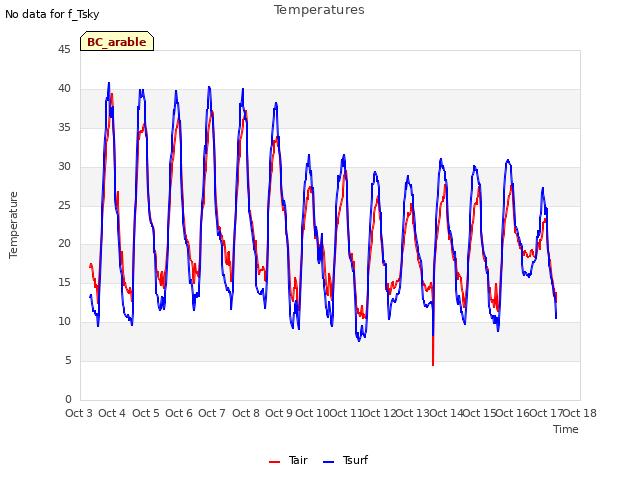Click the 30 y-axis tick label
Image resolution: width=640 pixels, height=480 pixels.
point(64,167)
